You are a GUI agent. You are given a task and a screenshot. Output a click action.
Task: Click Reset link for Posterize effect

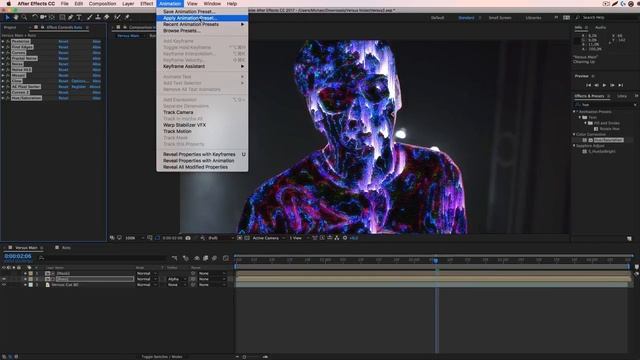[63, 41]
